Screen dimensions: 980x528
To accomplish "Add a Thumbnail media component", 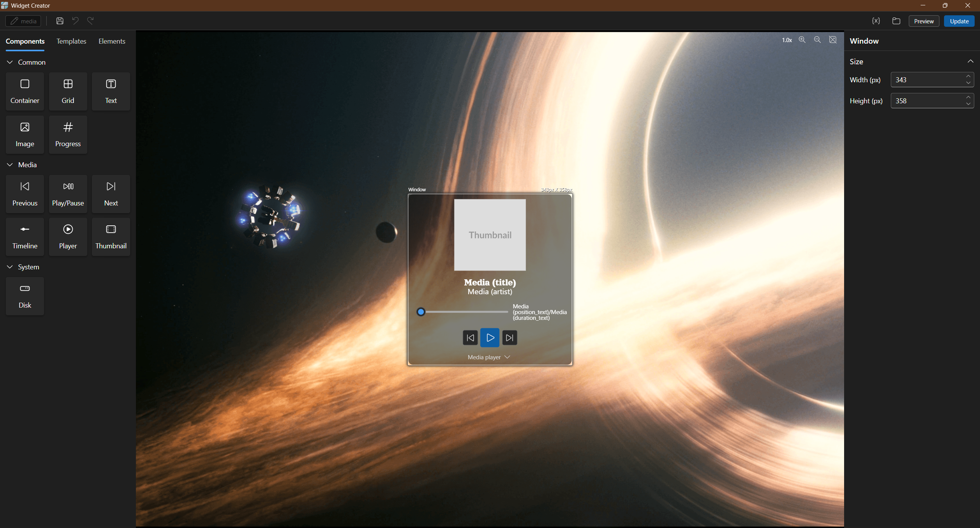I will tap(110, 236).
